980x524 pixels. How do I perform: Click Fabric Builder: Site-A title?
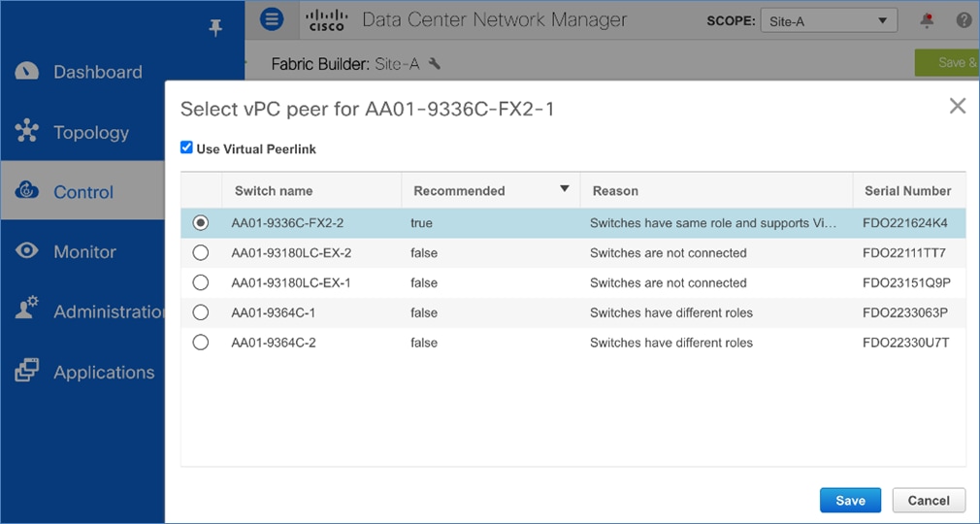point(345,64)
